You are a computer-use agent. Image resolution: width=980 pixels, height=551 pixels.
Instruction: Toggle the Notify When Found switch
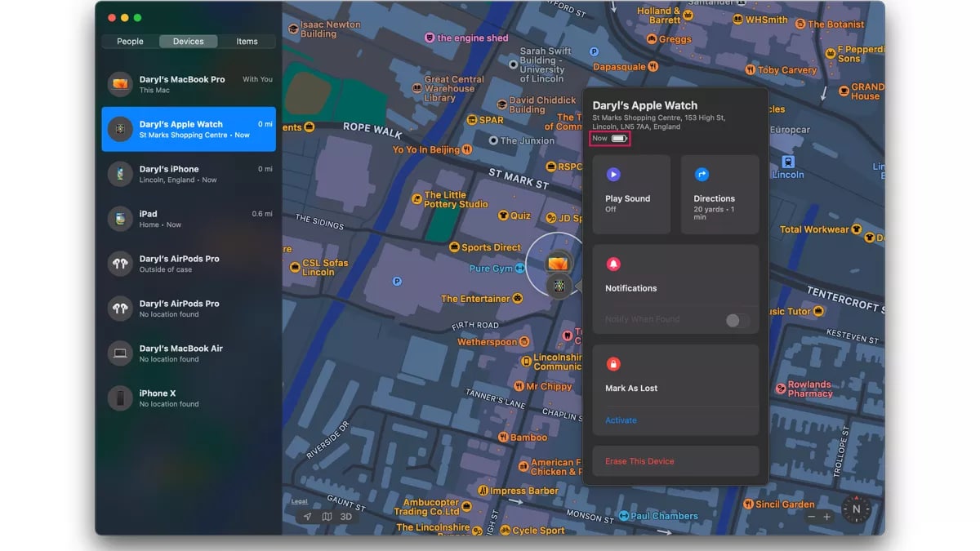pos(737,320)
